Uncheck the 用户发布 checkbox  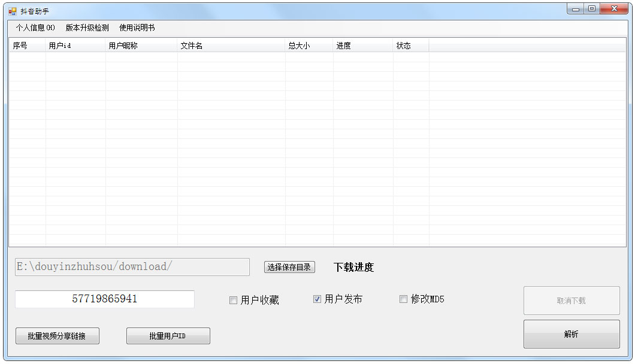(317, 299)
